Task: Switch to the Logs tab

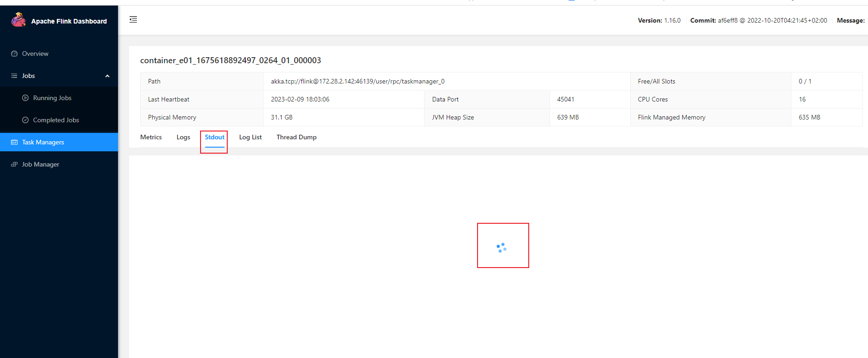Action: 183,137
